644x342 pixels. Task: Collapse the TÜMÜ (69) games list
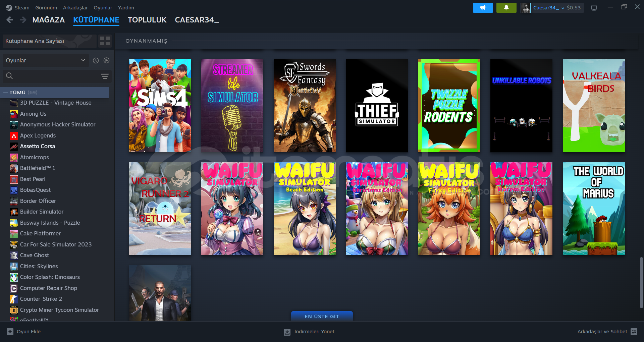[5, 92]
